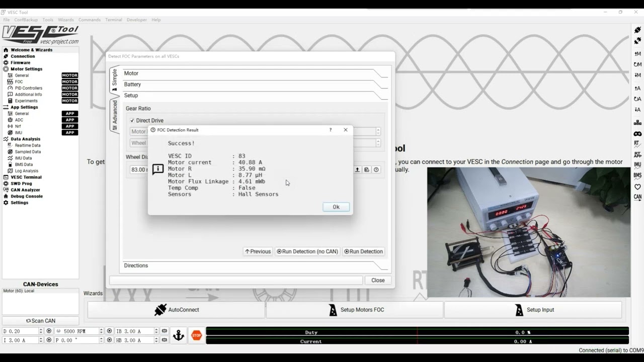
Task: Click the Scan CAN button
Action: click(x=41, y=321)
